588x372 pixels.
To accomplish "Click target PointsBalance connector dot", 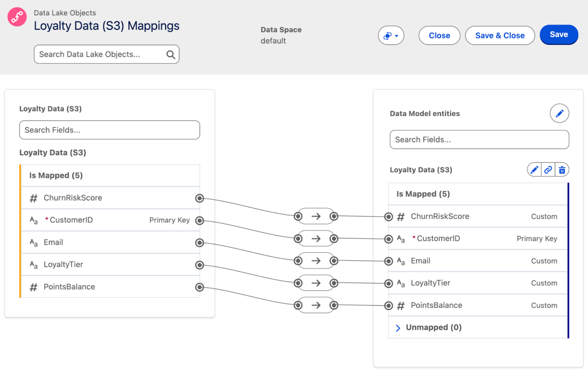I will click(389, 305).
